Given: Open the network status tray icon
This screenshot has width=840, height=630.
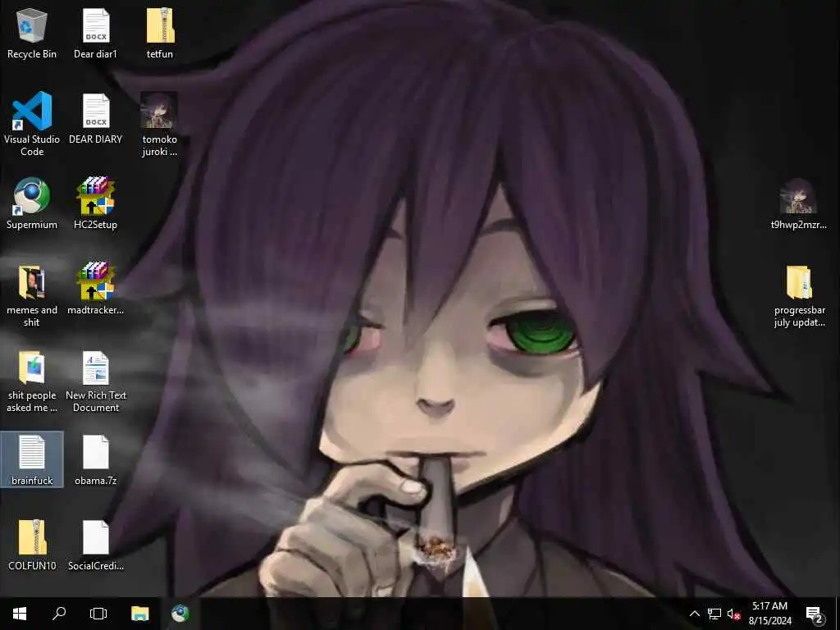Looking at the screenshot, I should 714,614.
